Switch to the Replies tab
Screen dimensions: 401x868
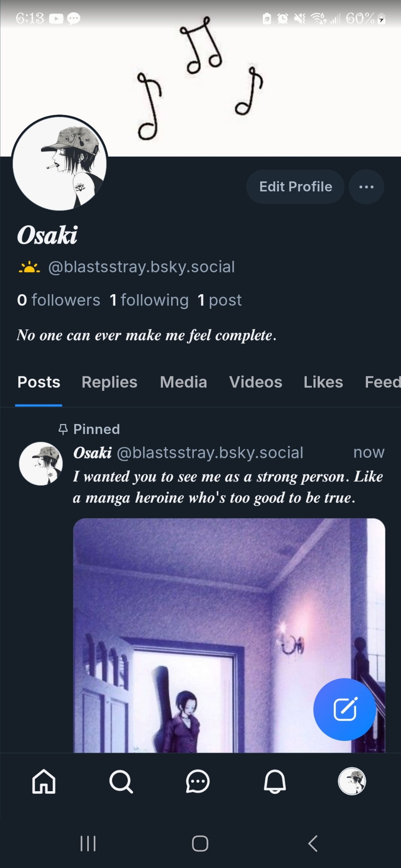[109, 382]
